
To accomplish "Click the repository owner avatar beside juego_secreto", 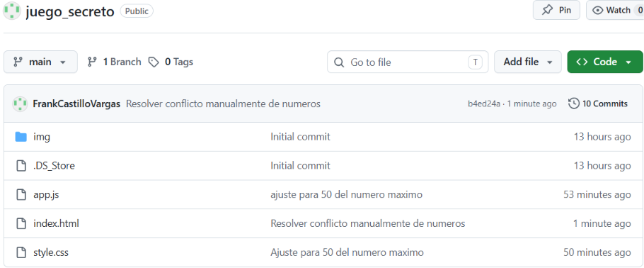I will pos(12,11).
